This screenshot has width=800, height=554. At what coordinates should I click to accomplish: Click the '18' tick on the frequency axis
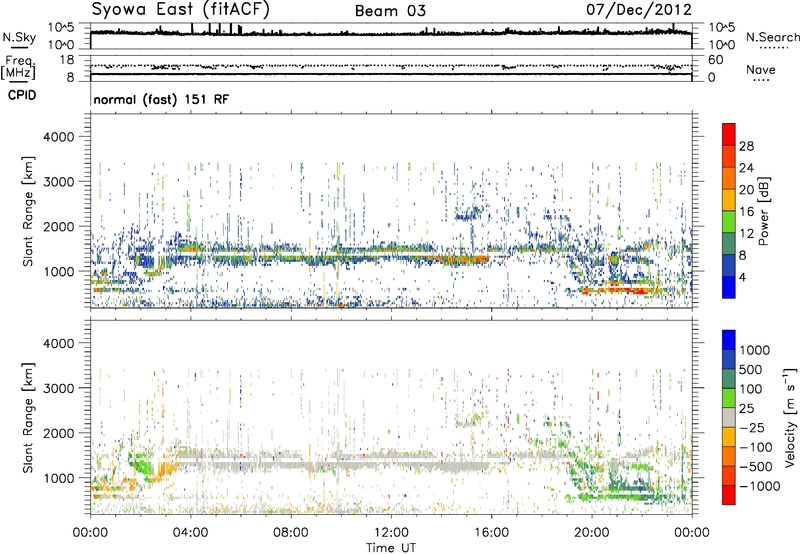[67, 60]
